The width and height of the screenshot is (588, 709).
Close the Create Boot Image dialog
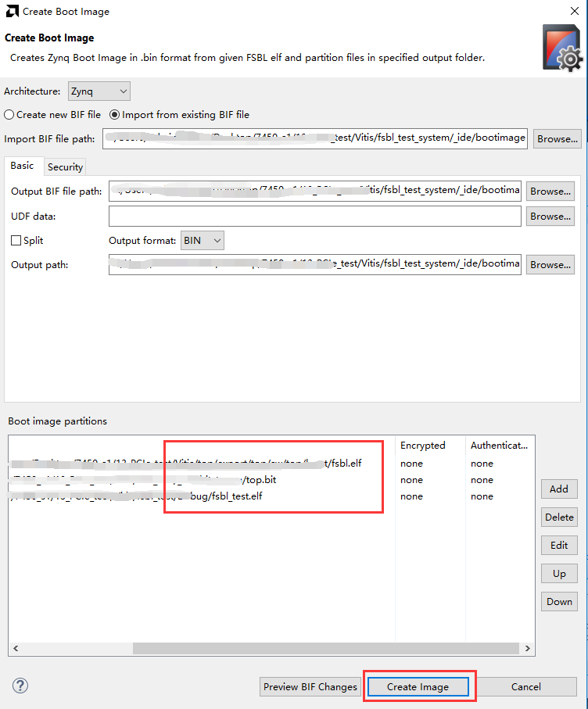coord(575,11)
